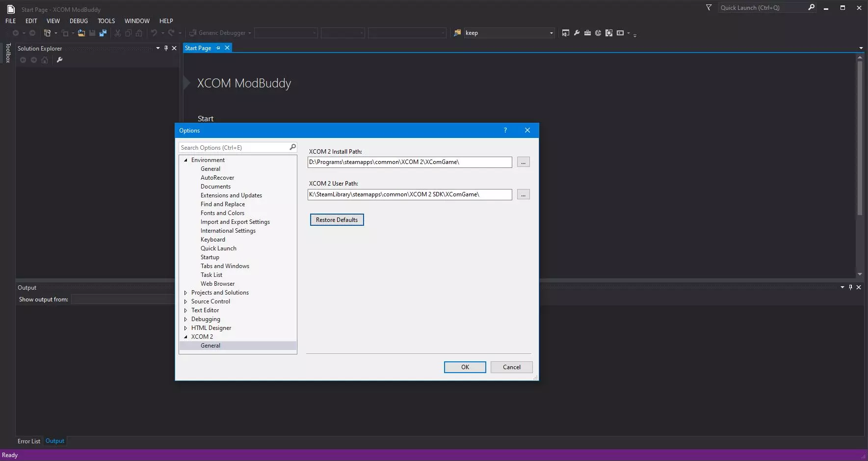Click the XCOM 2 User Path text field
Image resolution: width=868 pixels, height=461 pixels.
click(x=410, y=194)
